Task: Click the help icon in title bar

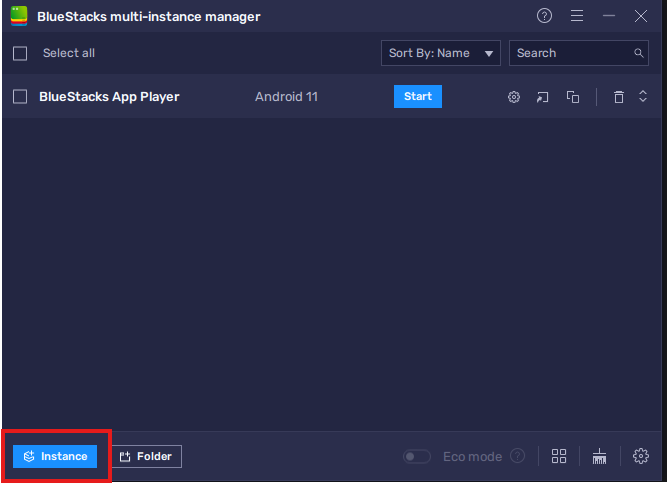Action: [x=544, y=16]
